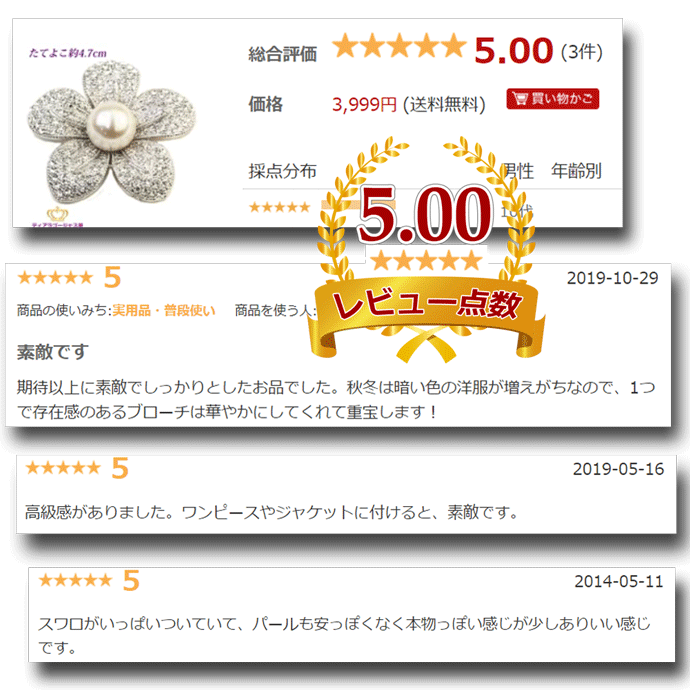This screenshot has width=690, height=690.
Task: Click the 実用品・普段使い orange link
Action: click(164, 310)
